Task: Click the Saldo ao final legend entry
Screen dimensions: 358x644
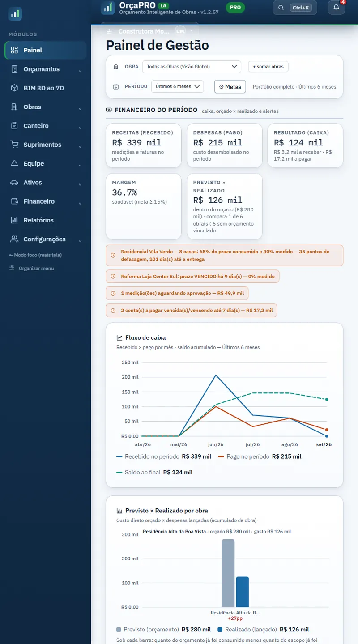Action: 154,472
